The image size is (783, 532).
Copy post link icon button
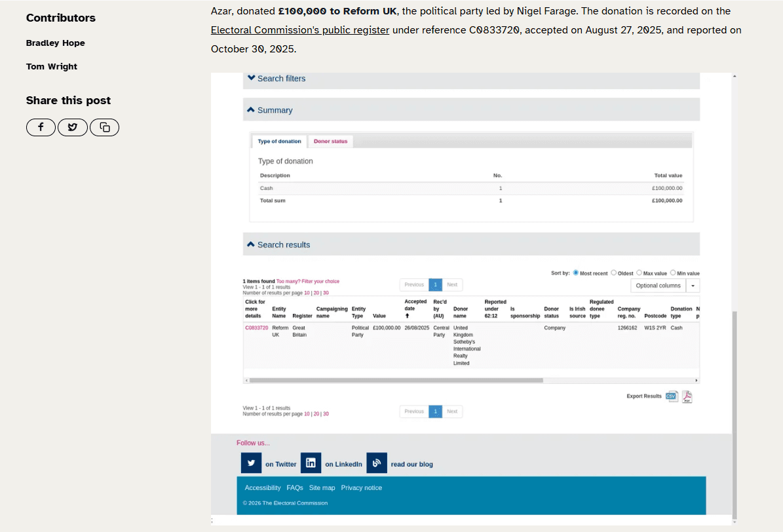point(104,127)
